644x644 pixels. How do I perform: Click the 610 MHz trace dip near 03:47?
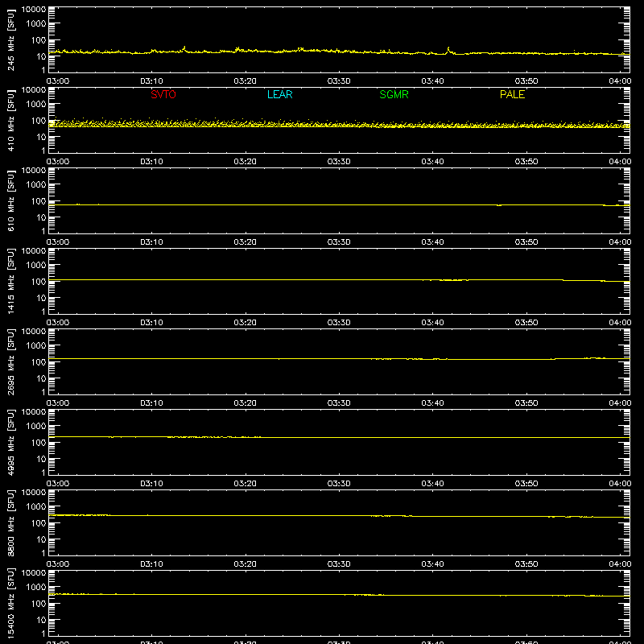[499, 205]
